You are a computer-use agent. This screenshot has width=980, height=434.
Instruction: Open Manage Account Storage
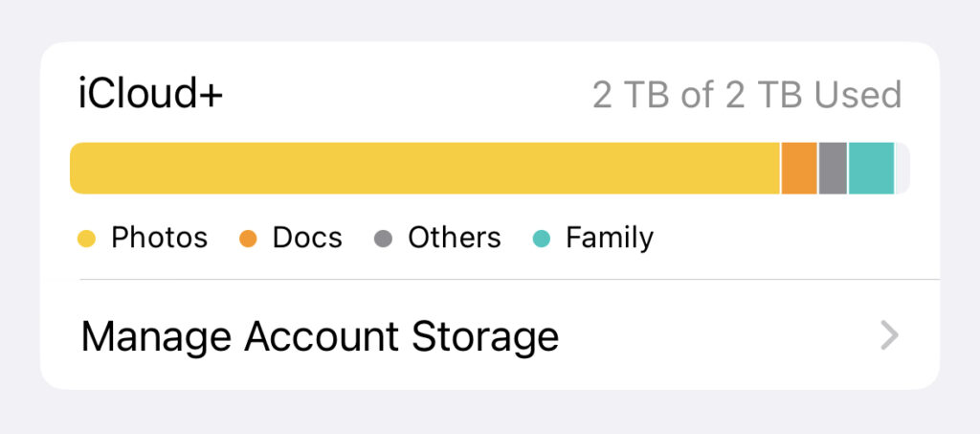click(x=319, y=336)
